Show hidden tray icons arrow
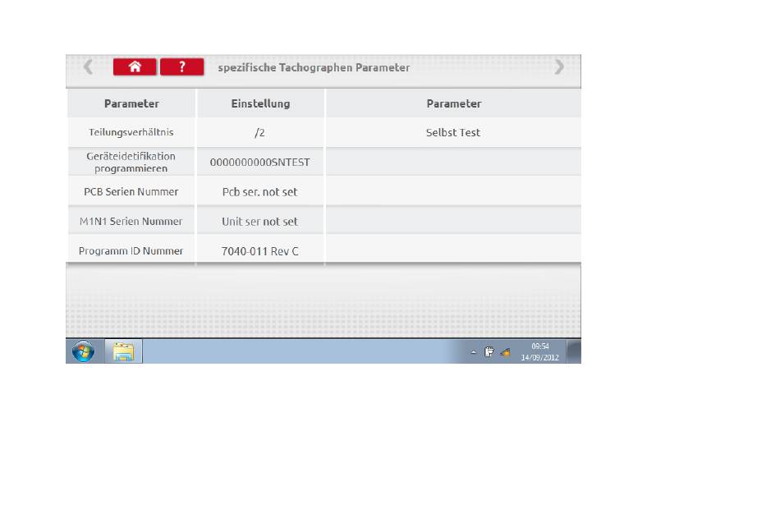The height and width of the screenshot is (532, 780). click(474, 352)
